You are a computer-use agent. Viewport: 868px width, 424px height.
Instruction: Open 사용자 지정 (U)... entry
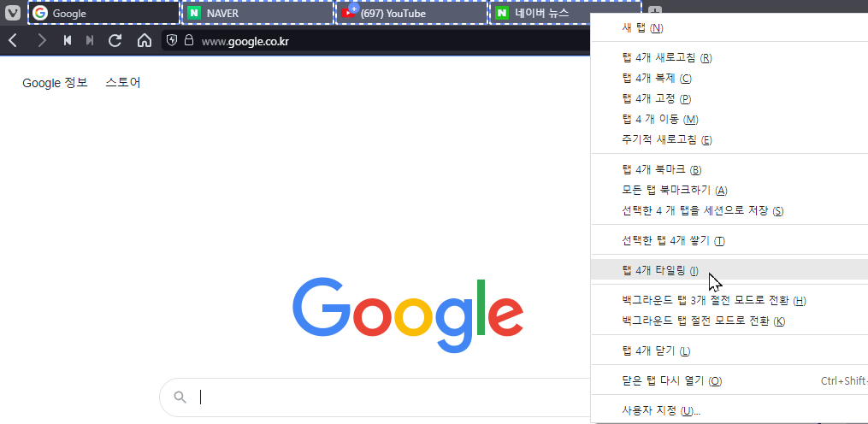(x=729, y=410)
